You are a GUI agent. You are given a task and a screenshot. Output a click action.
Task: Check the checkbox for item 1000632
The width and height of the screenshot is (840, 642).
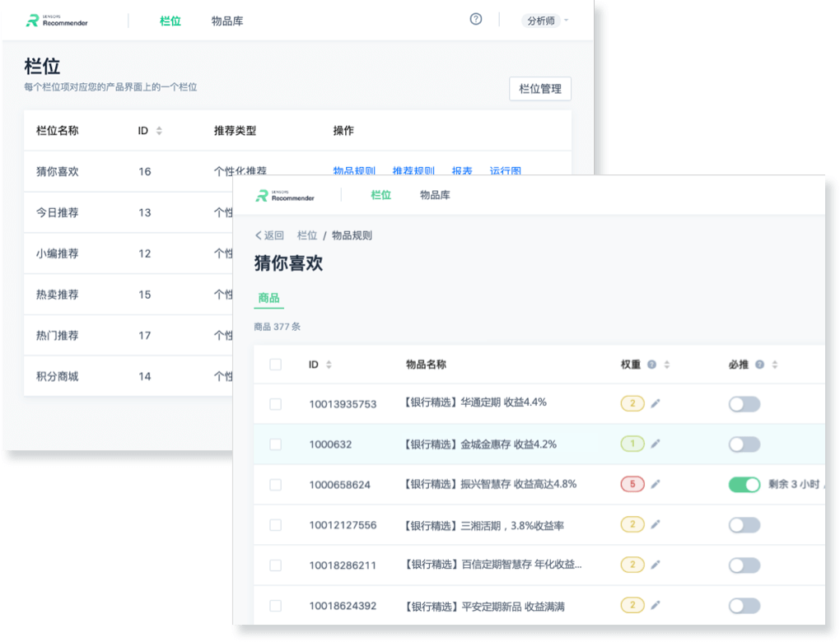click(275, 444)
